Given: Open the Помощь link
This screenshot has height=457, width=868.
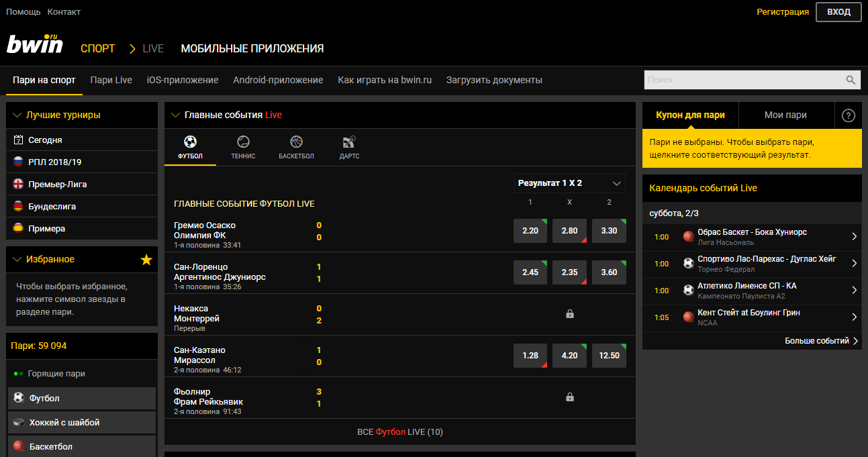Looking at the screenshot, I should 23,12.
